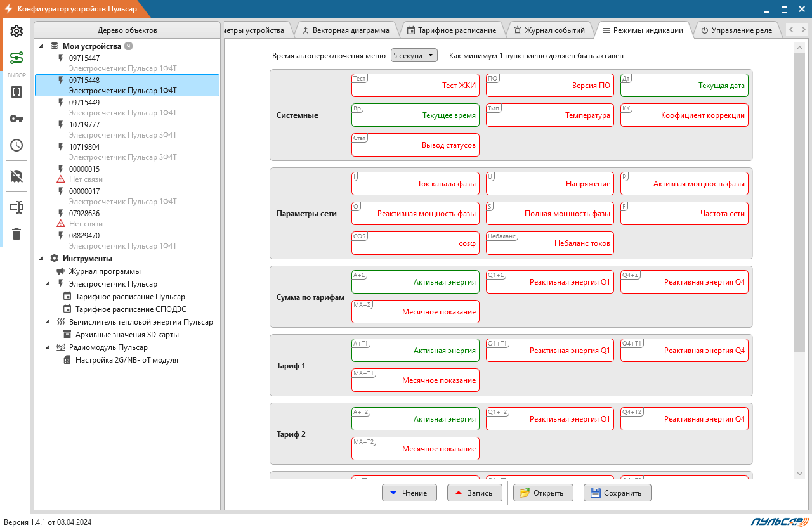Click the brackets icon under ВЫБОР
Image resolution: width=812 pixels, height=530 pixels.
coord(16,91)
